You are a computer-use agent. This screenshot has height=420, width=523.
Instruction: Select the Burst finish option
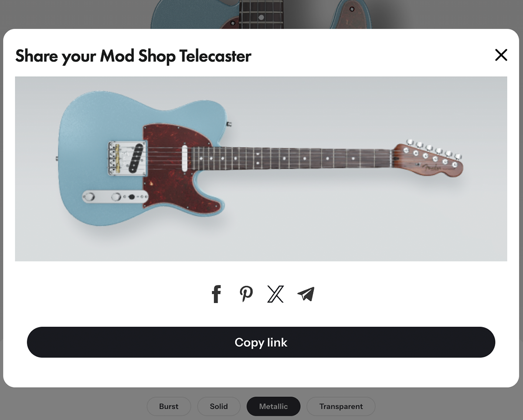tap(169, 406)
